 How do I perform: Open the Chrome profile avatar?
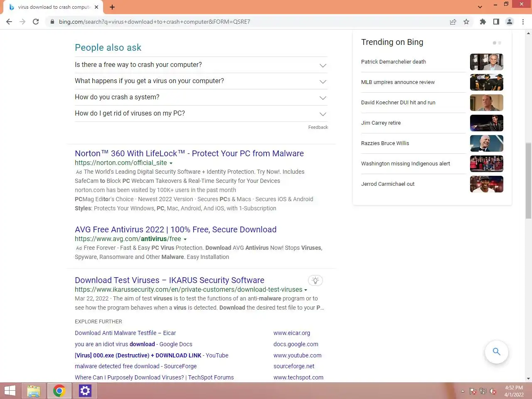click(x=510, y=22)
